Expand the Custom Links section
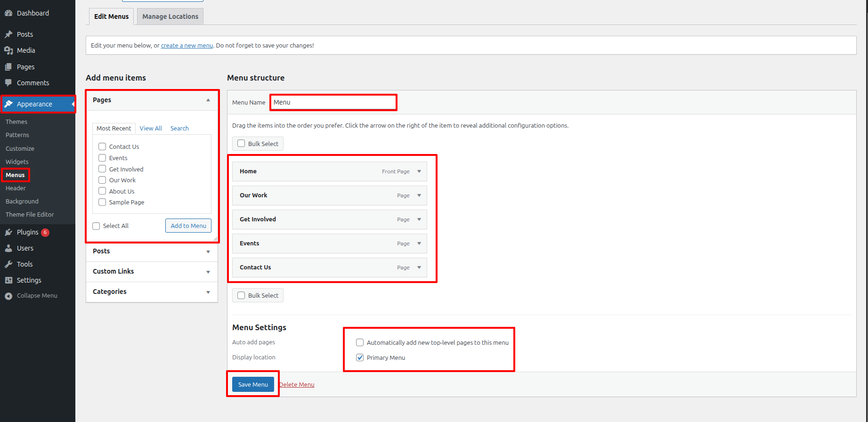 [x=208, y=272]
